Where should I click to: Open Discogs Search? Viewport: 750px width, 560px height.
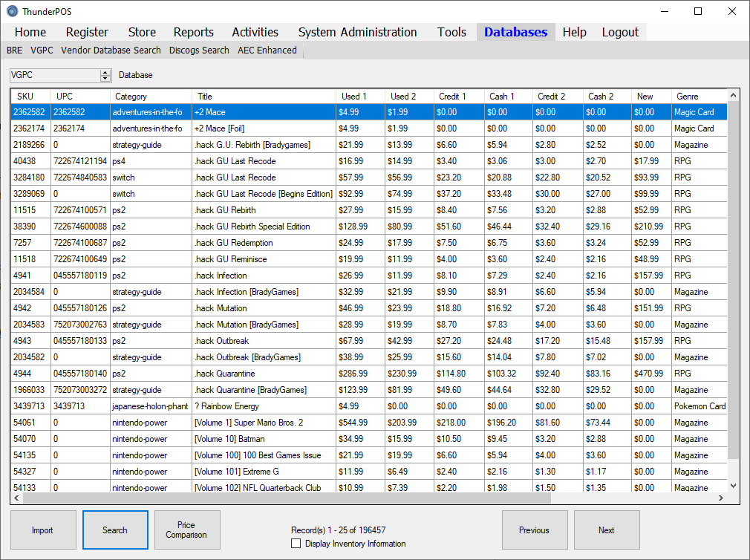pyautogui.click(x=199, y=51)
